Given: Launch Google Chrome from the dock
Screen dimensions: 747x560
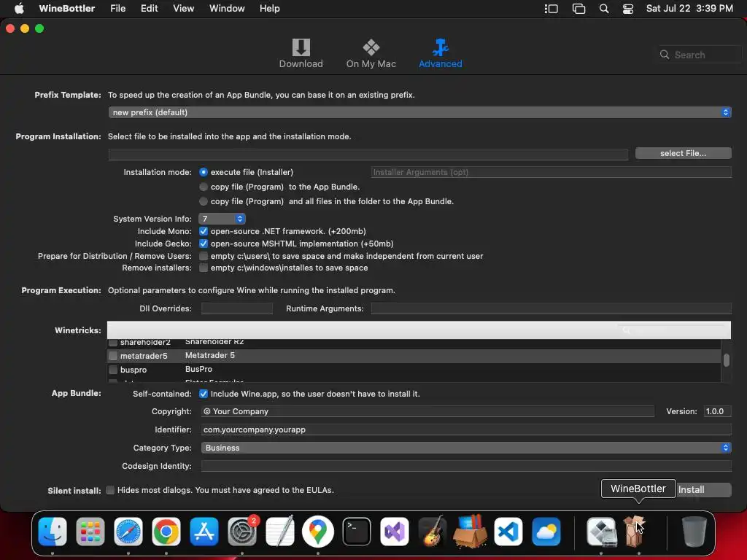Looking at the screenshot, I should 166,531.
